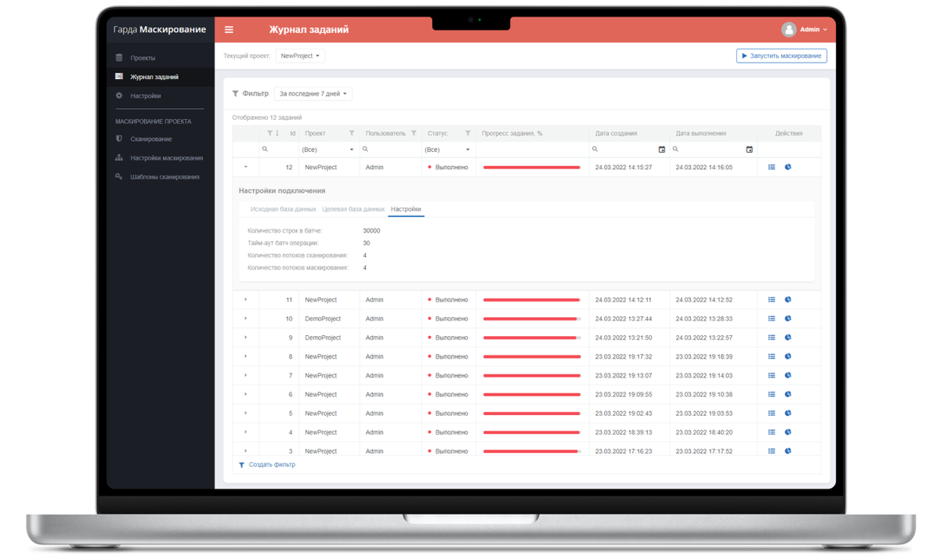Click the Отображено 12 заданий text

(266, 117)
